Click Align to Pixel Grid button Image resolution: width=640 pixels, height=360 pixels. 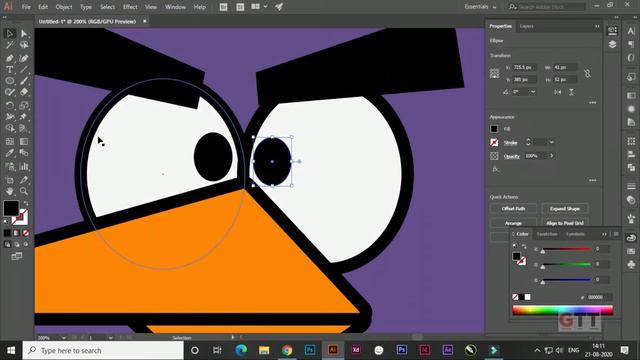pos(564,223)
